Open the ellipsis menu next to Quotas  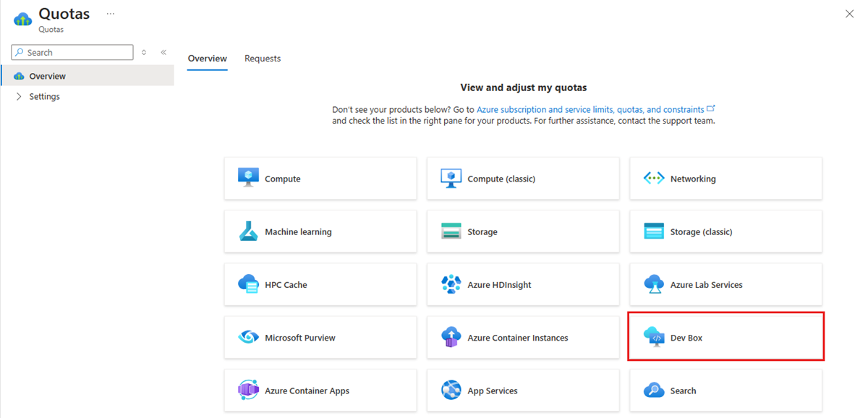point(110,14)
